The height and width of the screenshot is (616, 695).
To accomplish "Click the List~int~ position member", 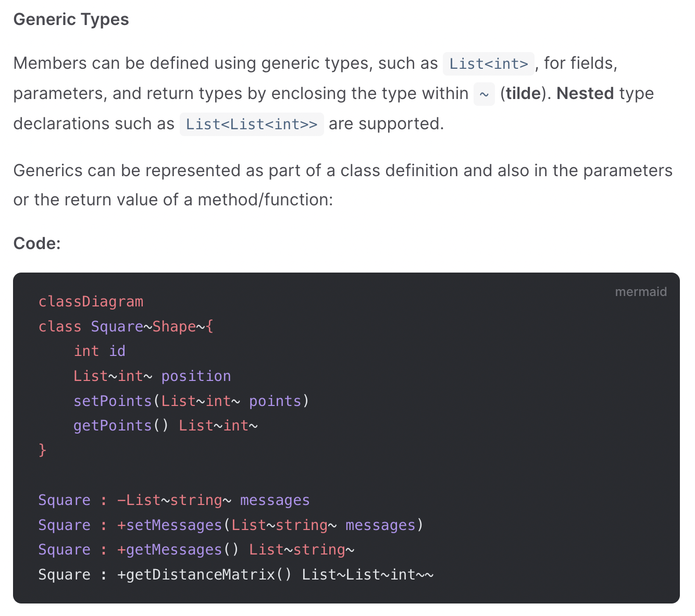I will coord(152,376).
